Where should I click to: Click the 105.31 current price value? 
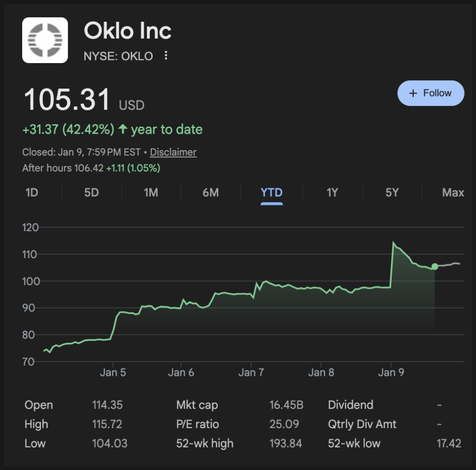tap(68, 100)
